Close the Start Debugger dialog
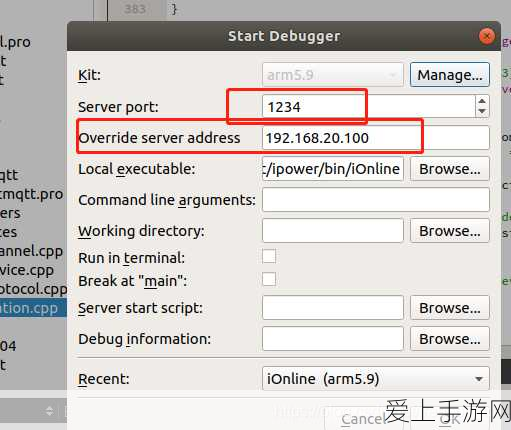The height and width of the screenshot is (430, 511). coord(486,36)
